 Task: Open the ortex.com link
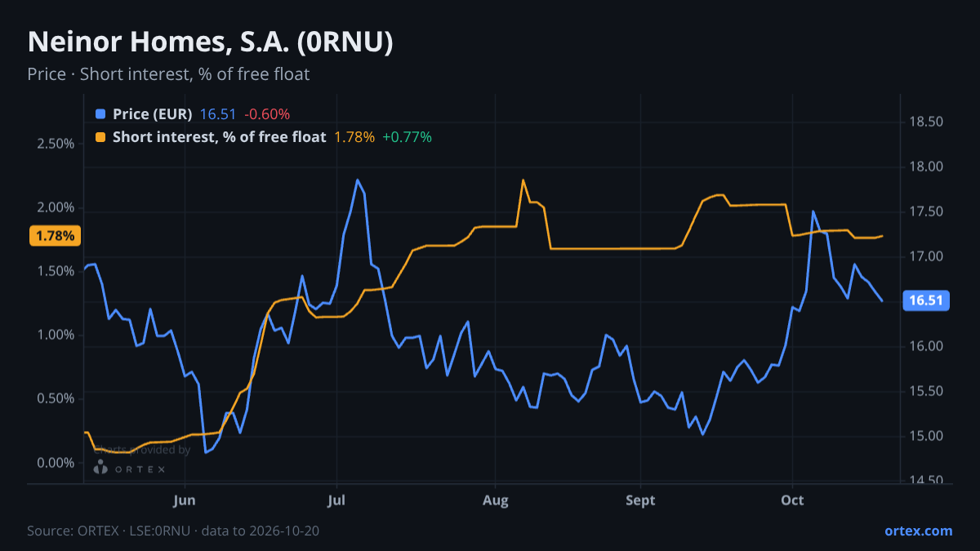(x=918, y=531)
